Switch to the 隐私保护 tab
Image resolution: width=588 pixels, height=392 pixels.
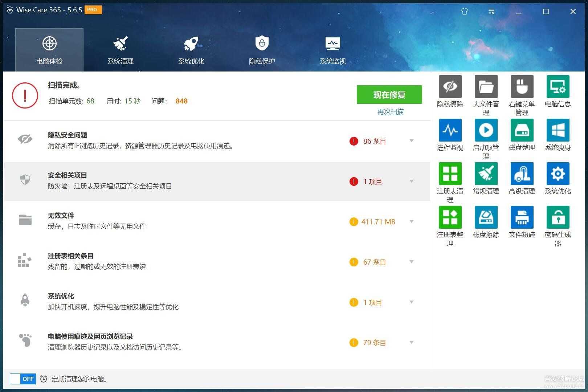coord(262,50)
